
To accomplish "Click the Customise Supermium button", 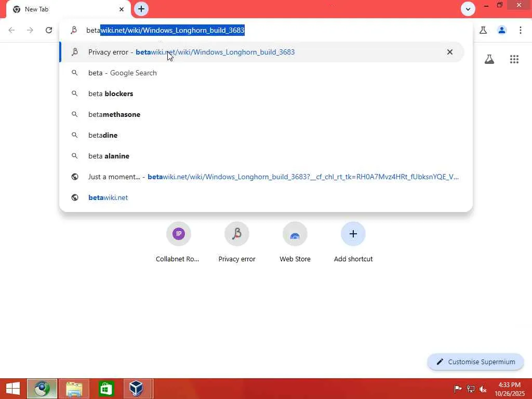I will pos(476,362).
